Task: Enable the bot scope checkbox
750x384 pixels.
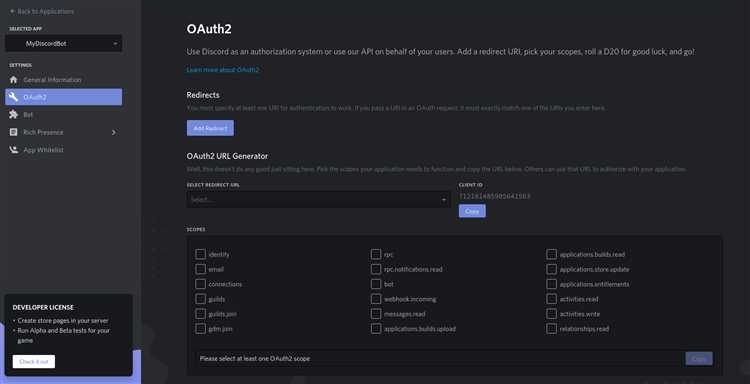Action: click(x=376, y=284)
